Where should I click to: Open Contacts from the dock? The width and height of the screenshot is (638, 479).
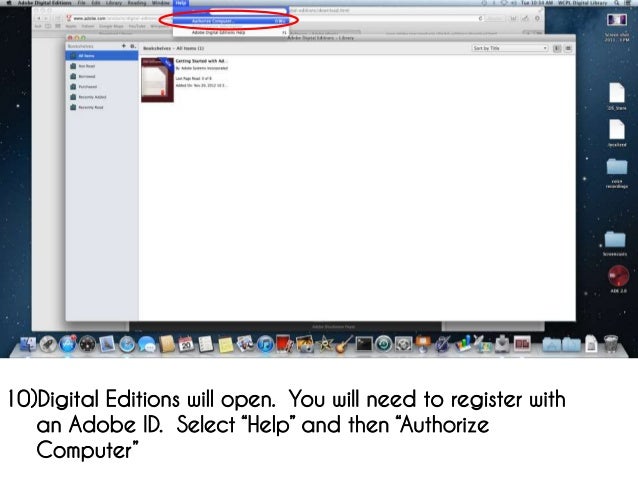tap(166, 344)
